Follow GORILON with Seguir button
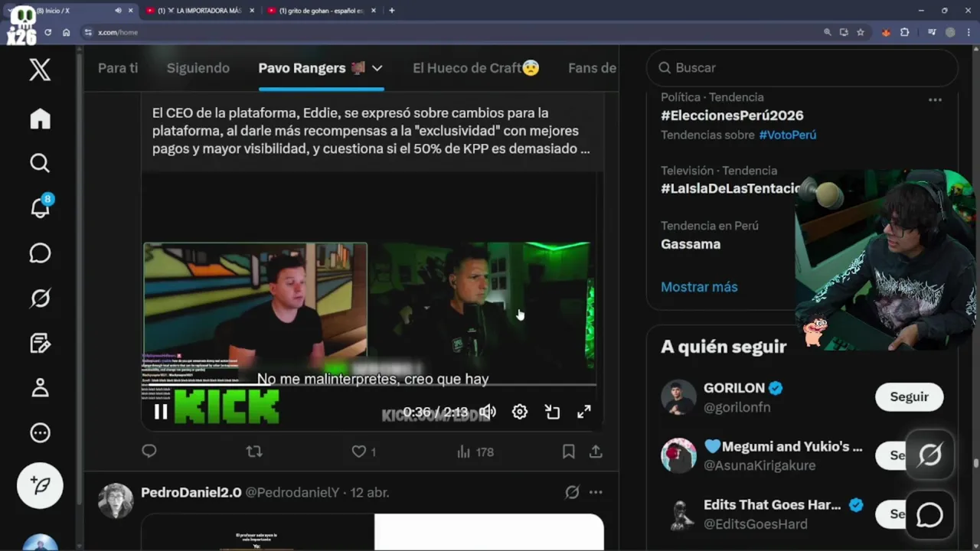This screenshot has height=551, width=980. 909,396
